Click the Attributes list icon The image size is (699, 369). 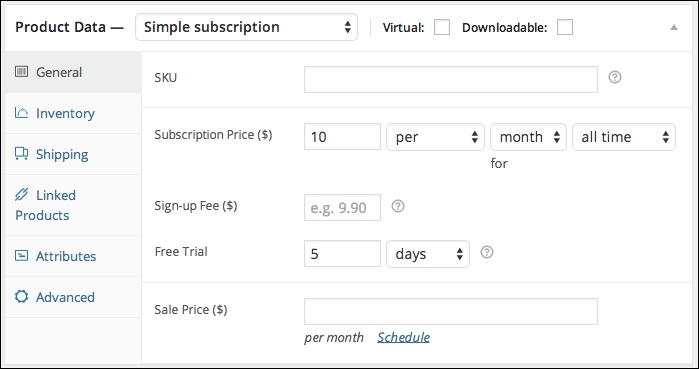coord(21,256)
